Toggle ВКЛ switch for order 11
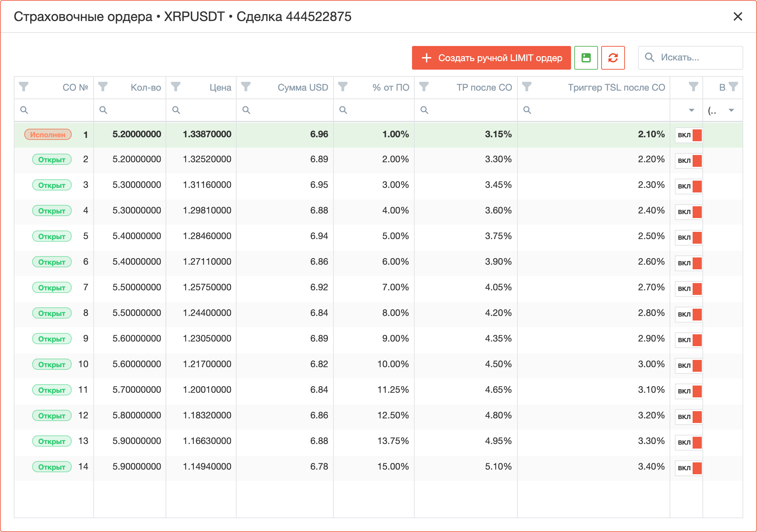The image size is (757, 532). [688, 391]
